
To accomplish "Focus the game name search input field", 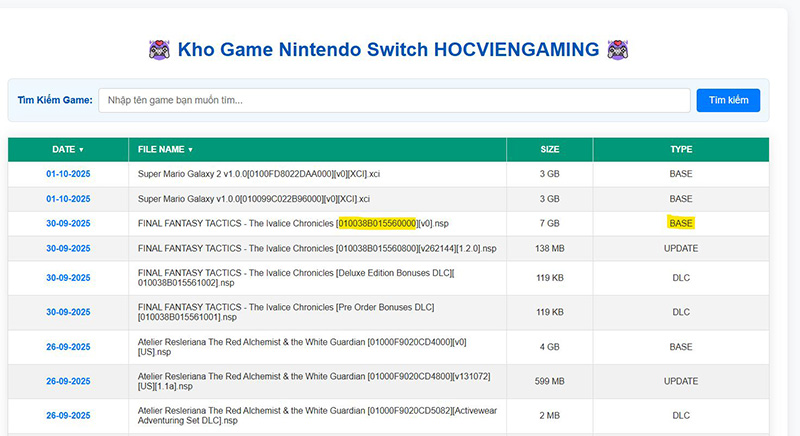I will (394, 100).
